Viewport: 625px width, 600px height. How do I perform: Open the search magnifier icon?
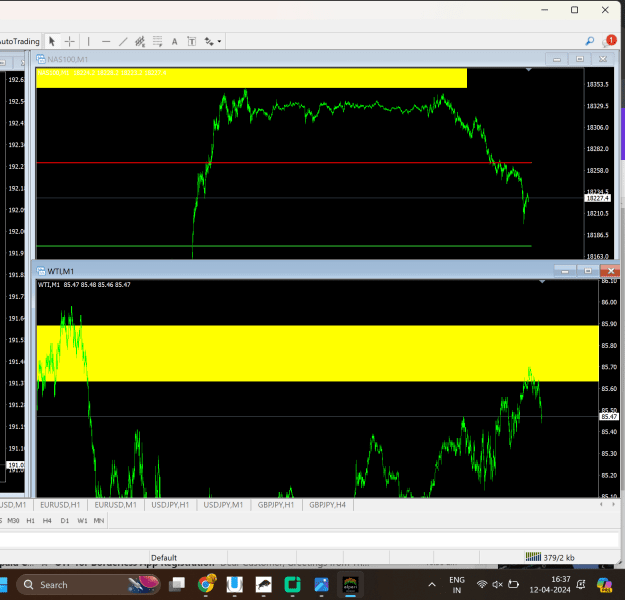590,41
